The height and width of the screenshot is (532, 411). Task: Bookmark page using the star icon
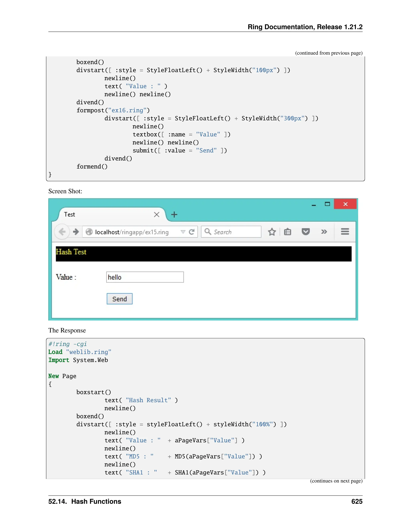coord(272,232)
